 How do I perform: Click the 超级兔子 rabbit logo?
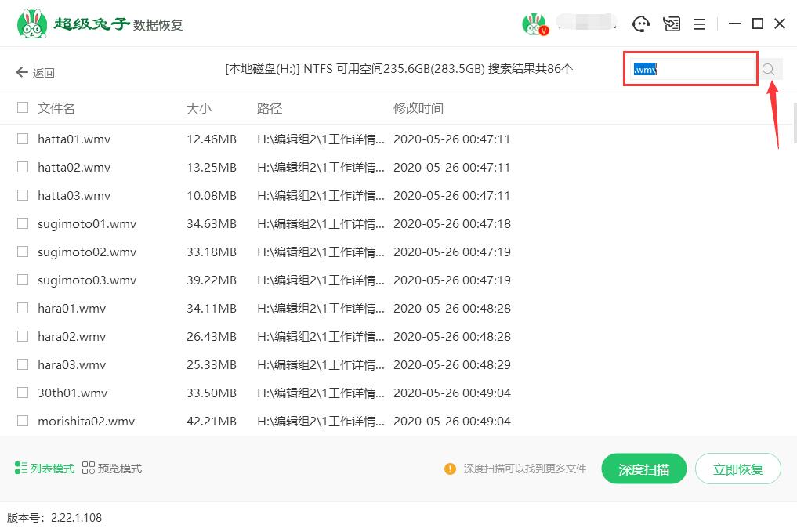pos(31,22)
